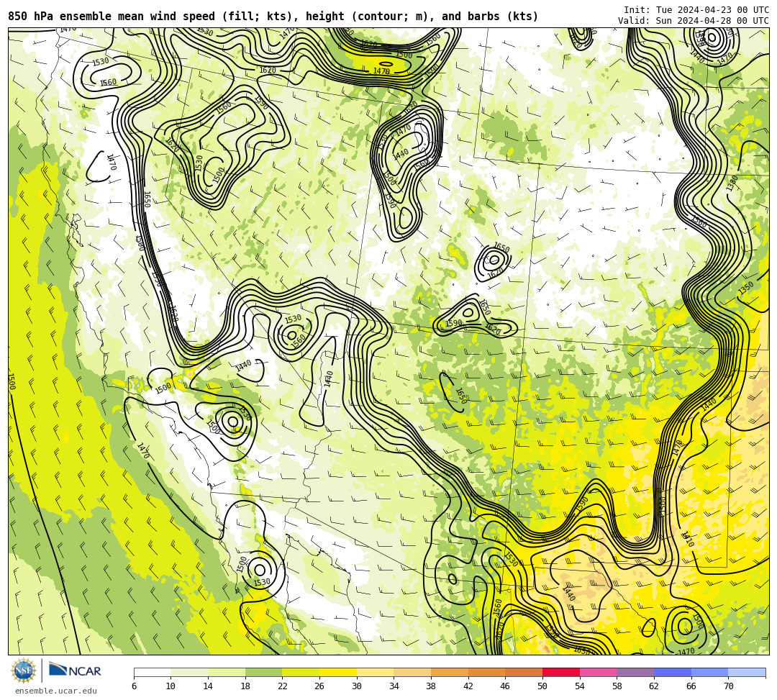Click the colorbar tick label 26
The image size is (777, 700).
(319, 686)
